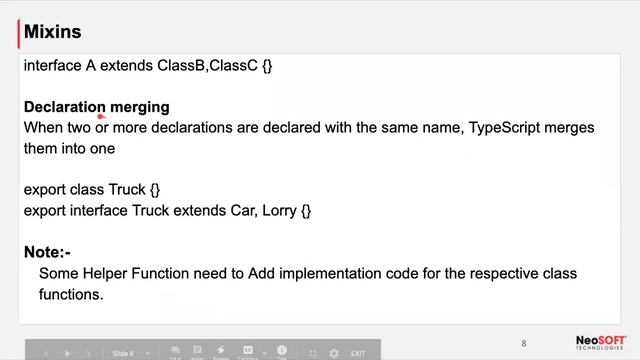Image resolution: width=640 pixels, height=360 pixels.
Task: Open the Slide 8 selector dropdown
Action: (131, 353)
